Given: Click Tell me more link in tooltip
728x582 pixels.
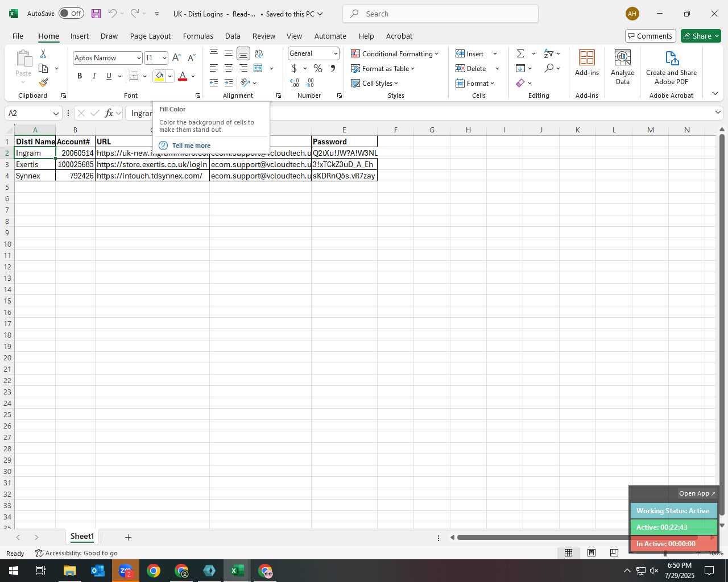Looking at the screenshot, I should click(x=191, y=145).
